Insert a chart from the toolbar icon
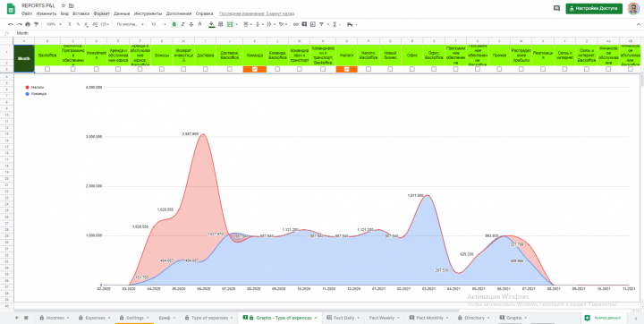Viewport: 644px width, 324px height. pyautogui.click(x=313, y=25)
